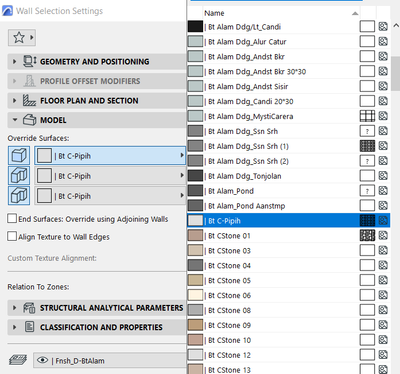Click texture icon of Bt Alam Ddg_Alur Catur
The height and width of the screenshot is (374, 400).
[383, 41]
